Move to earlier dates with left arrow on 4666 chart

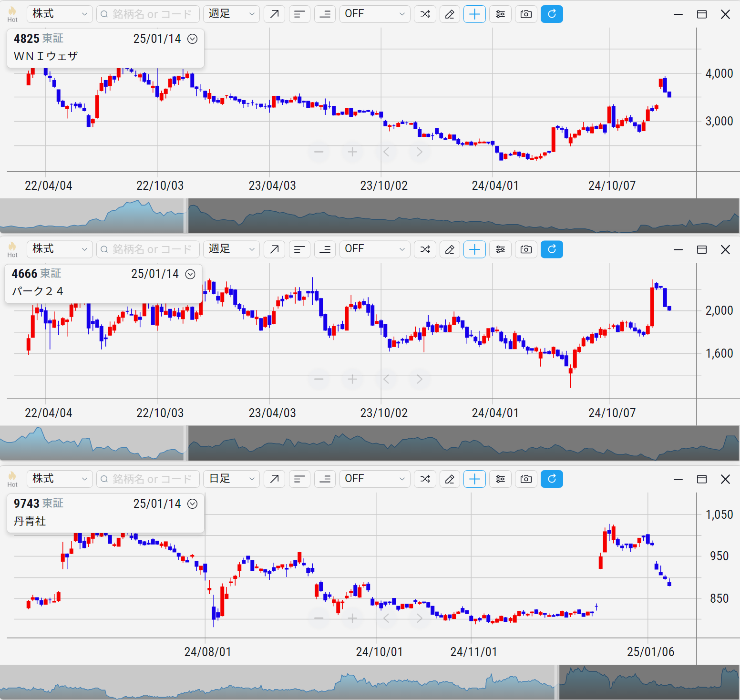(x=386, y=379)
